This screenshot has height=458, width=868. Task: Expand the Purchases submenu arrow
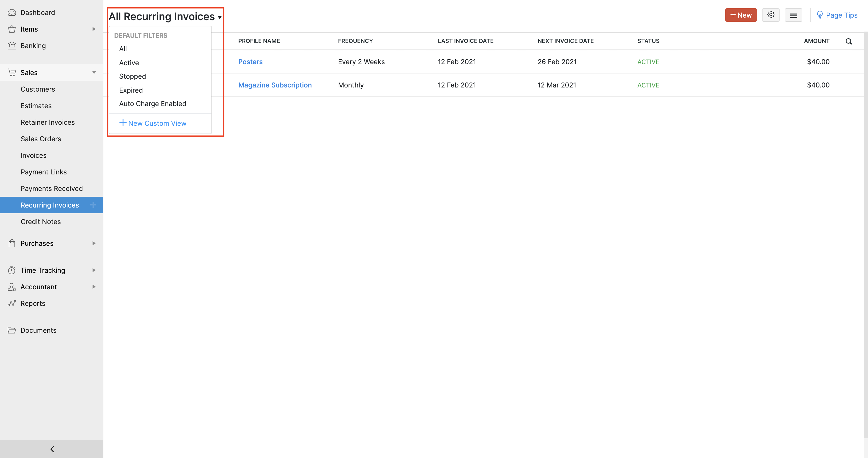point(94,243)
